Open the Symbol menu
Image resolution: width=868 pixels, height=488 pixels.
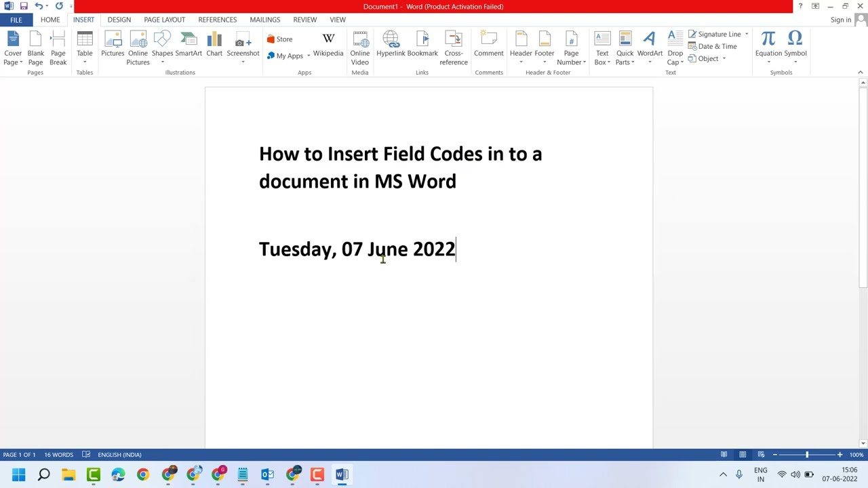tap(795, 48)
